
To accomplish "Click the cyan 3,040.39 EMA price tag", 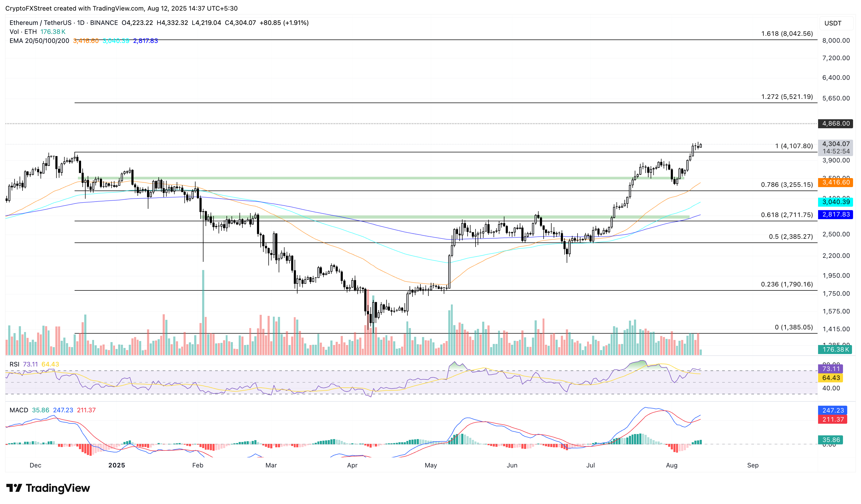I will click(x=835, y=202).
